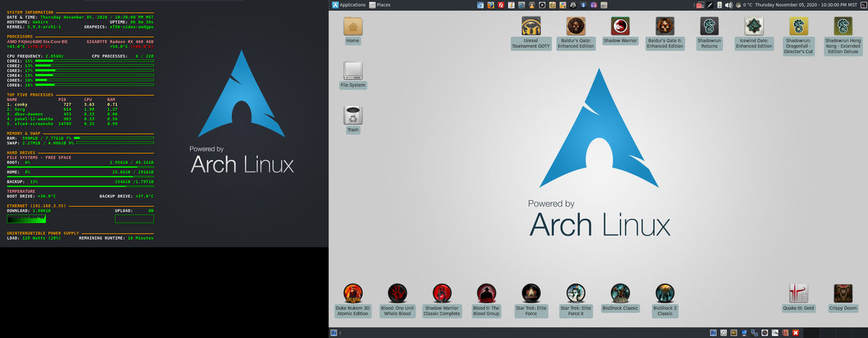Screen dimensions: 868x338
Task: Launch Unreal Tournament GOTY shortcut
Action: click(x=531, y=33)
